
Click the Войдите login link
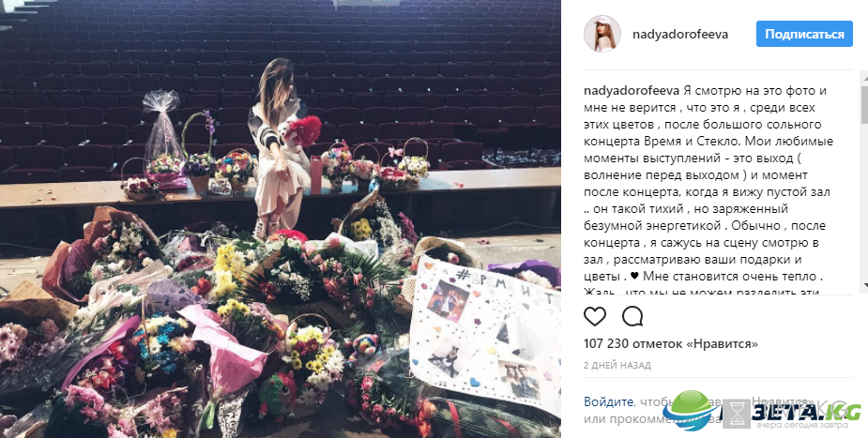tap(608, 402)
